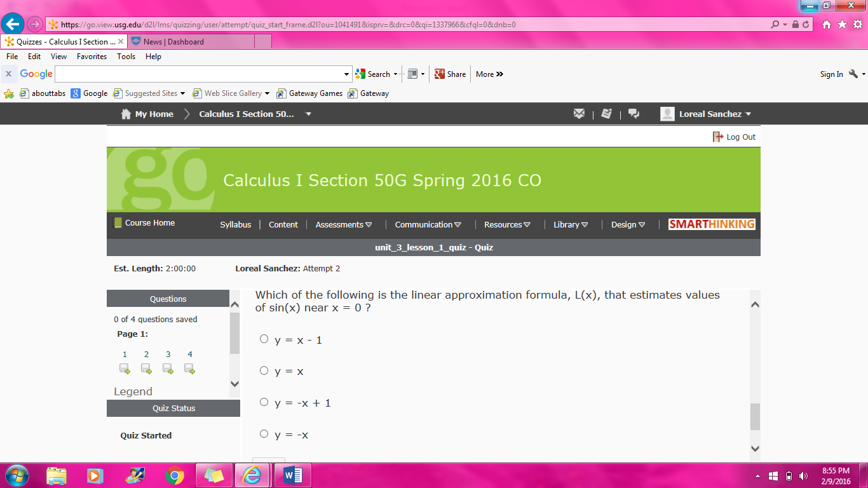
Task: Click the SMARTHINKING link
Action: click(711, 224)
